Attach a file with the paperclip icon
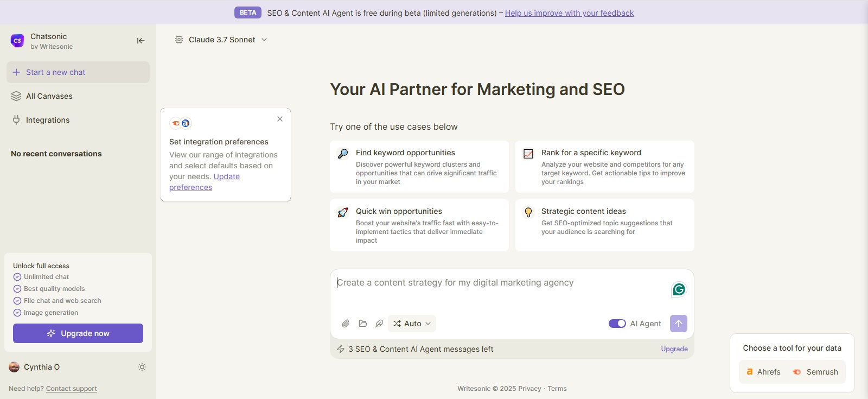The width and height of the screenshot is (868, 399). 346,324
